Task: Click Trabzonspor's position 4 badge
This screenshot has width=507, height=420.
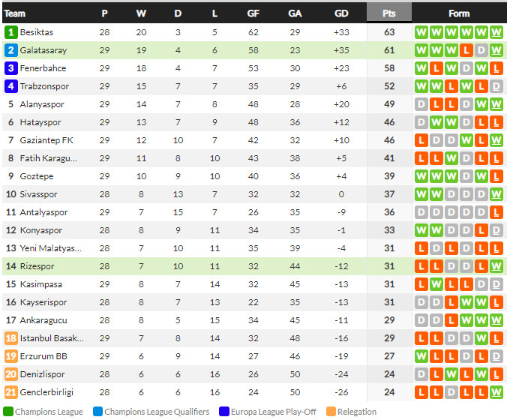Action: click(10, 86)
